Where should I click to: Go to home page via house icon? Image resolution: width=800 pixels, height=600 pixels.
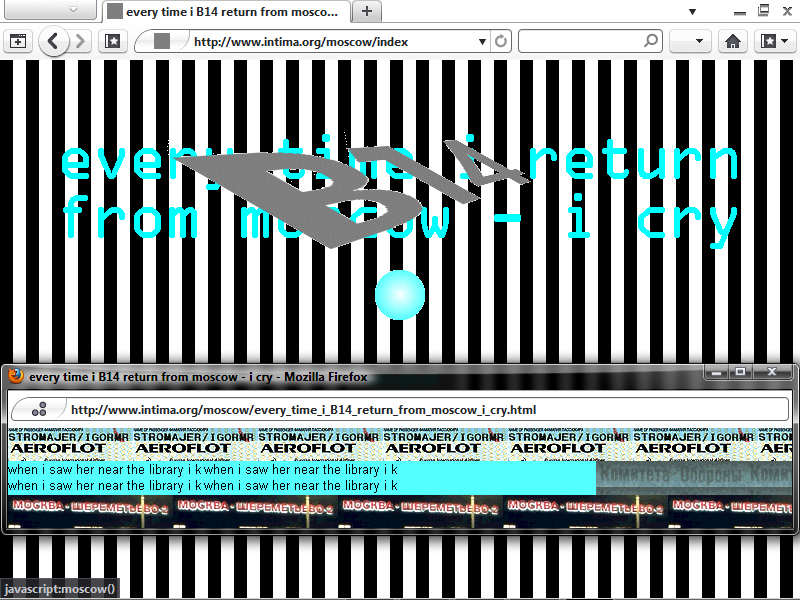pyautogui.click(x=733, y=41)
